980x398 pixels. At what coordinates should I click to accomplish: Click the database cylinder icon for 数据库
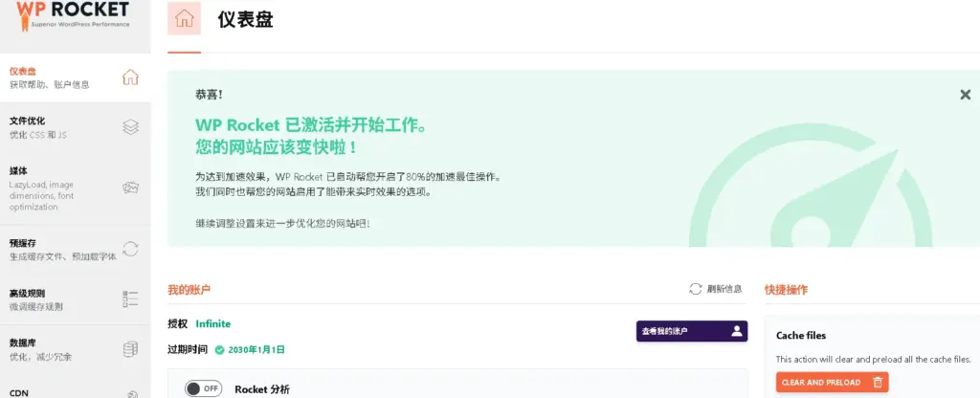pyautogui.click(x=130, y=349)
